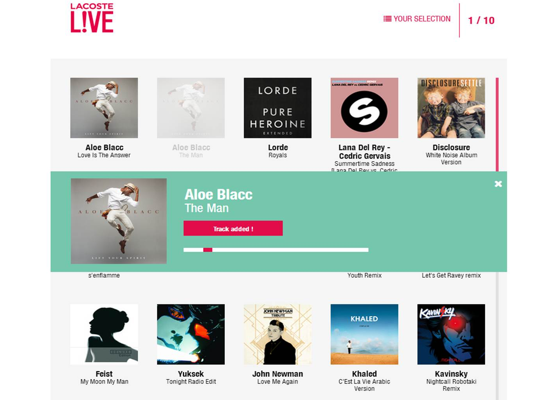
Task: Pick the Khaled C'Est La Vie cover
Action: pos(364,334)
